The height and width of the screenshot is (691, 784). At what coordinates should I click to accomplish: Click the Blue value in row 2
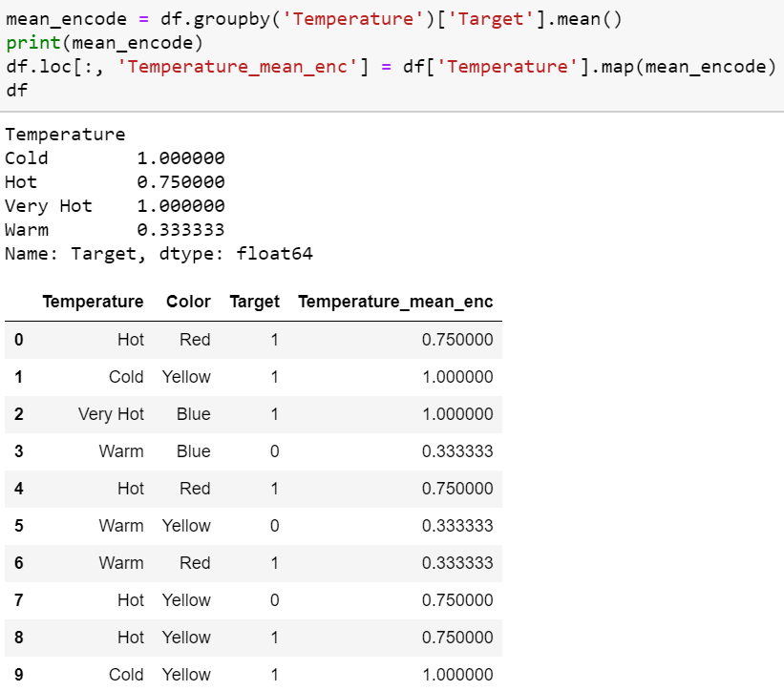pyautogui.click(x=194, y=414)
